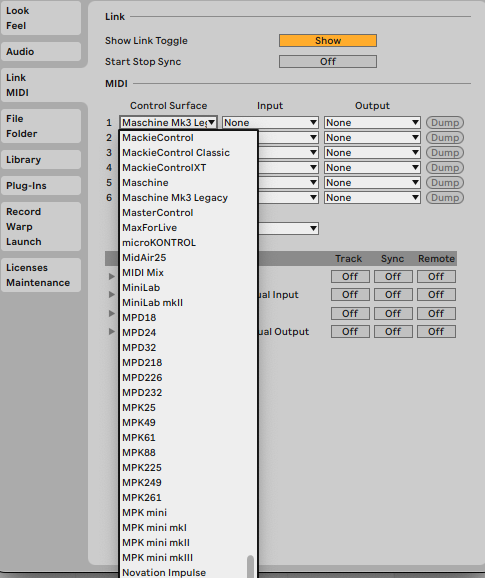The image size is (485, 578).
Task: Open the Licenses Maintenance preferences tab
Action: tap(41, 275)
